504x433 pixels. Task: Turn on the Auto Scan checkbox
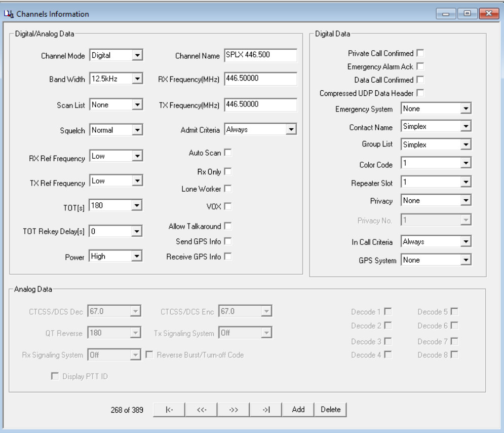point(227,153)
